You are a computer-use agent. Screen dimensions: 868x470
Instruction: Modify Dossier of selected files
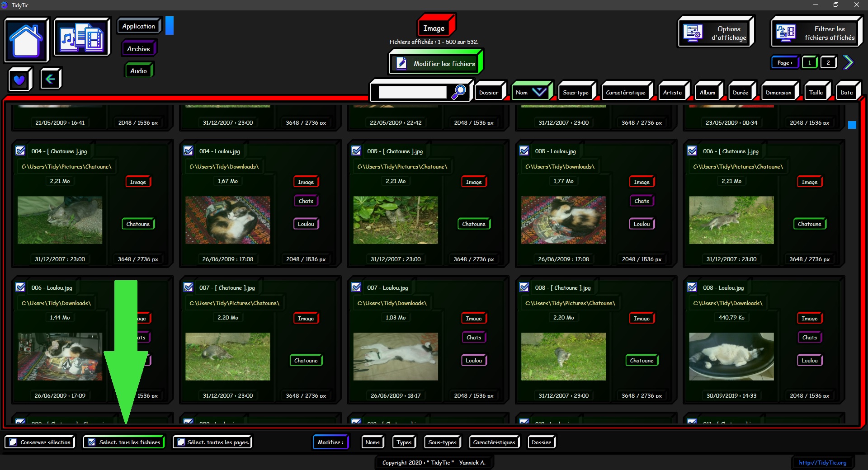[x=542, y=442]
